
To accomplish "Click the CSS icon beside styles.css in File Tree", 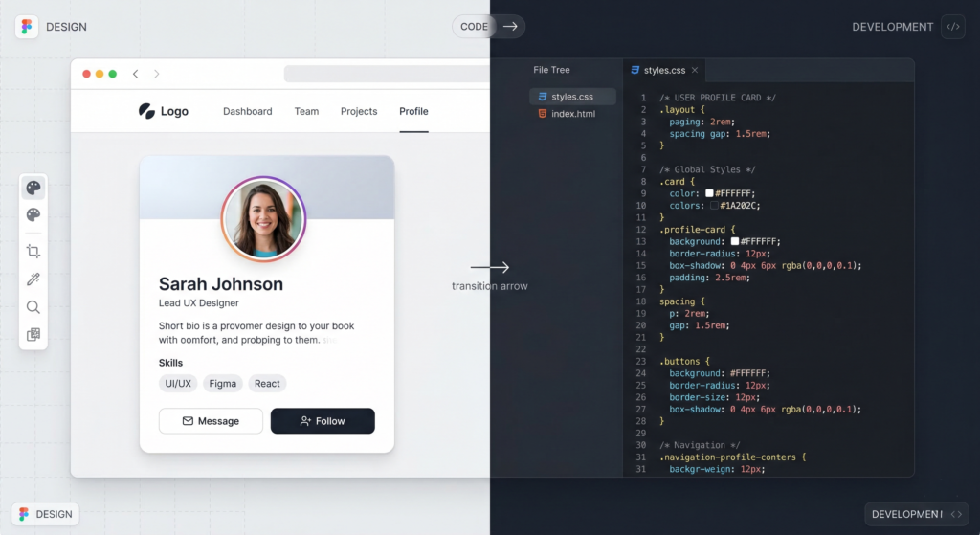I will [542, 97].
